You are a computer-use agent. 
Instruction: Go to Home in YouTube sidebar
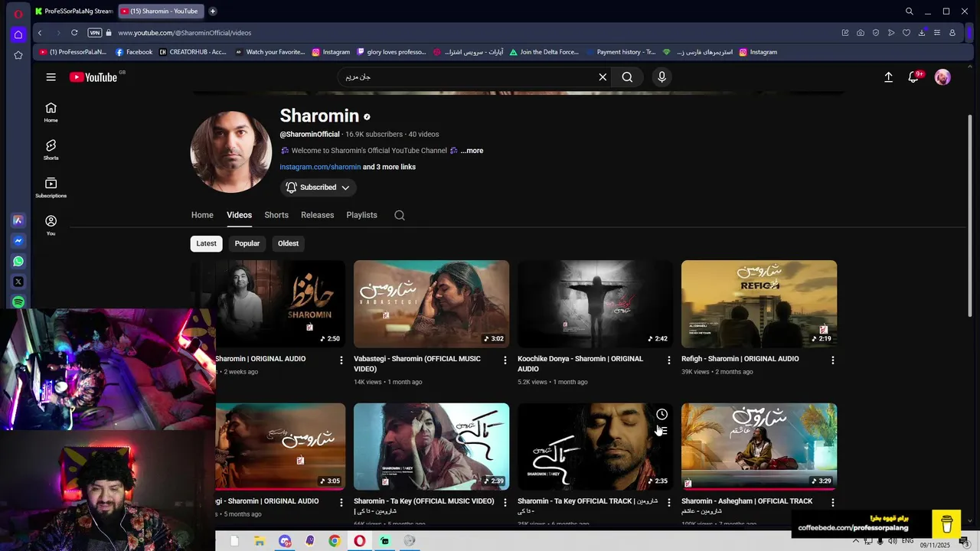click(x=51, y=112)
